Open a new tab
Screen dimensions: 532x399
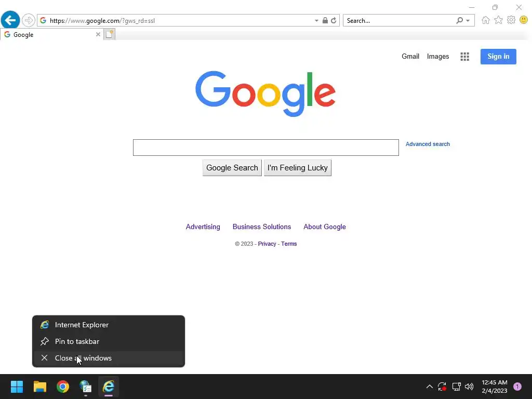[x=109, y=34]
